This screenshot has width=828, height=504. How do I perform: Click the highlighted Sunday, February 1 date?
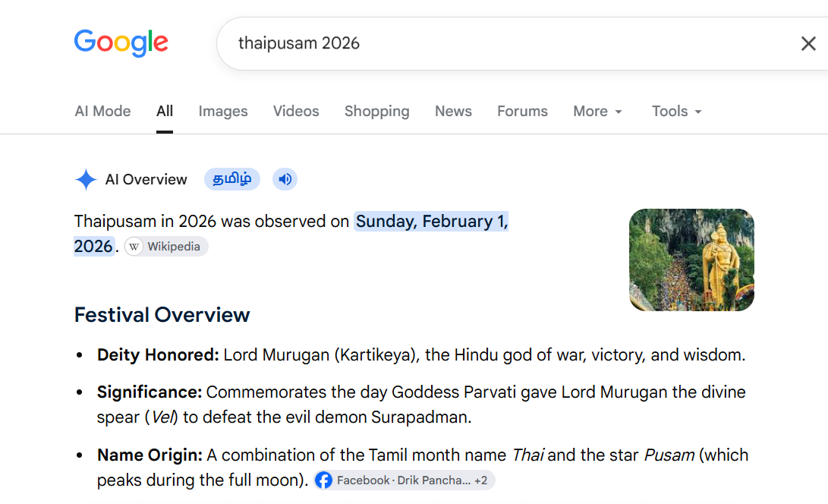click(x=431, y=222)
